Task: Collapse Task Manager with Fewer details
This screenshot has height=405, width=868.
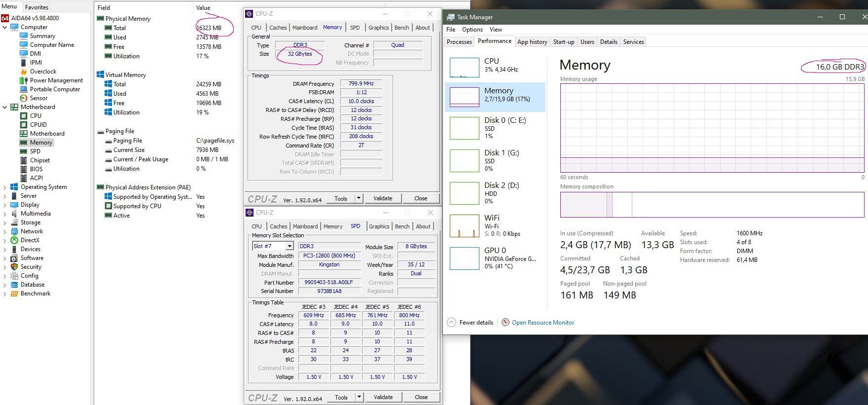Action: 470,323
